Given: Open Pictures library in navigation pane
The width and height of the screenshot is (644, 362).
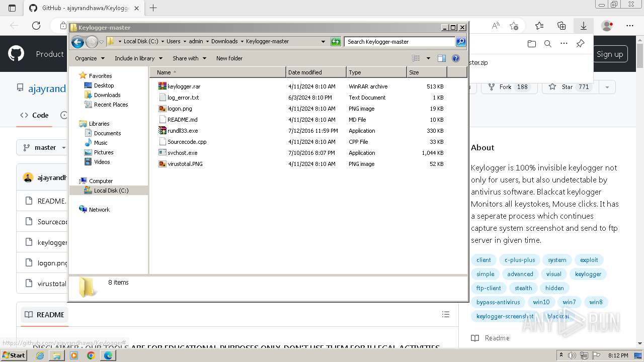Looking at the screenshot, I should (x=104, y=152).
